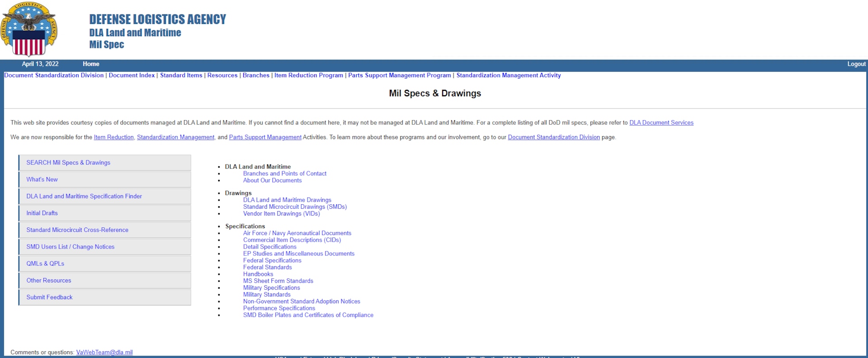Click the Standardization Management paragraph link
This screenshot has height=358, width=868.
(x=176, y=137)
